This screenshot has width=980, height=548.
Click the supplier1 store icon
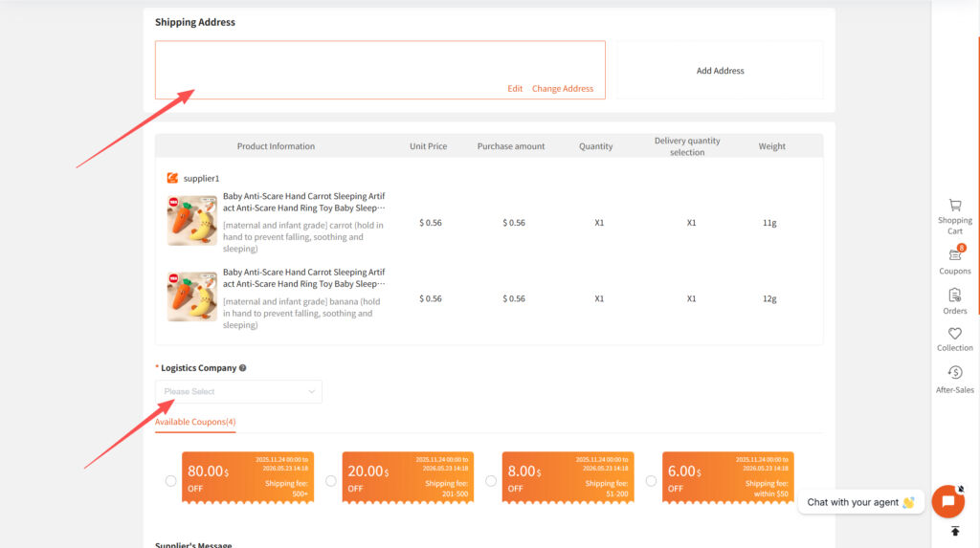[x=172, y=178]
